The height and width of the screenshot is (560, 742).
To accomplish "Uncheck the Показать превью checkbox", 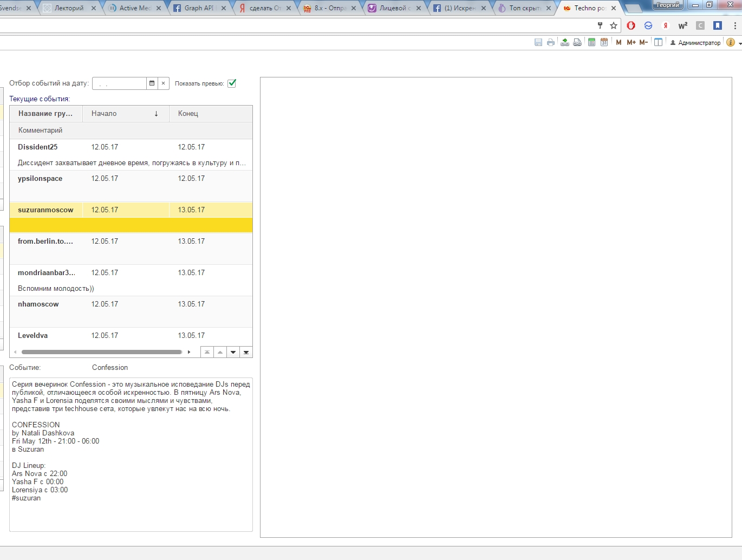I will tap(232, 83).
